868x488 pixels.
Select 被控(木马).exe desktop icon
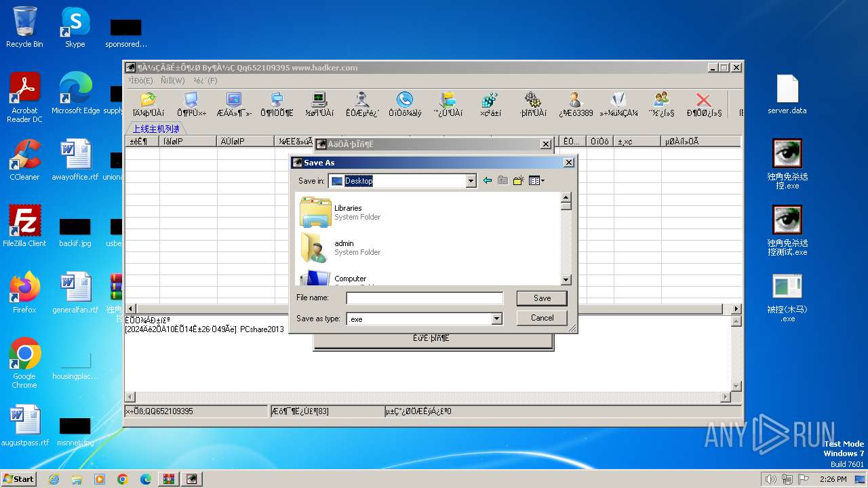(x=787, y=298)
